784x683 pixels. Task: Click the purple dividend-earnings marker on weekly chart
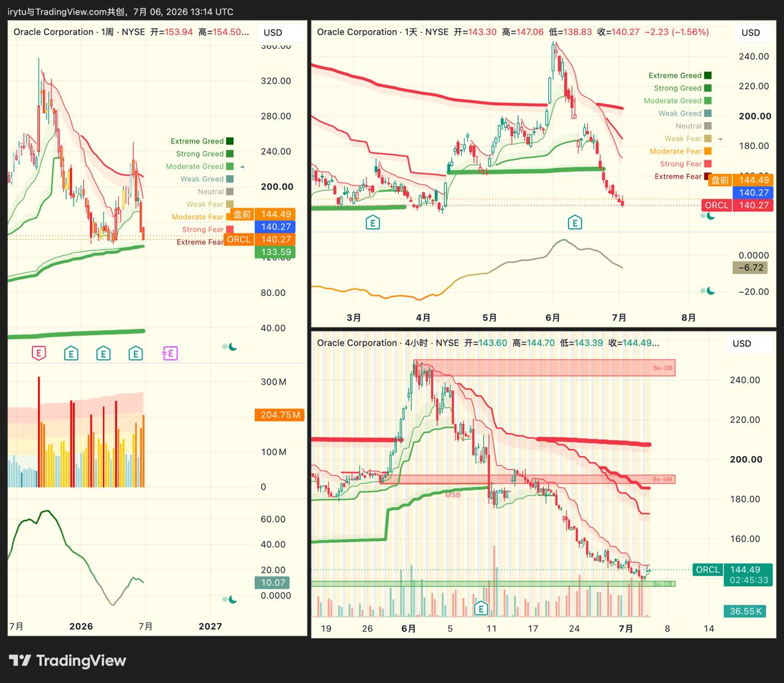click(170, 353)
